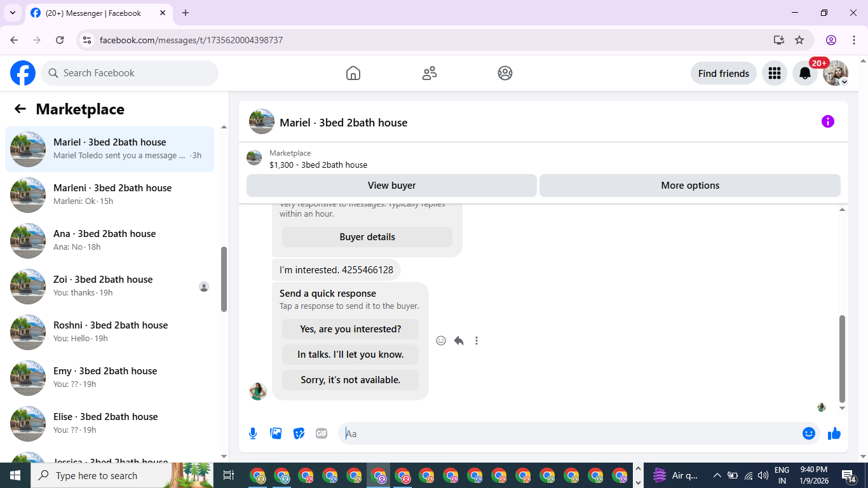Click the Find friends button

pos(724,73)
